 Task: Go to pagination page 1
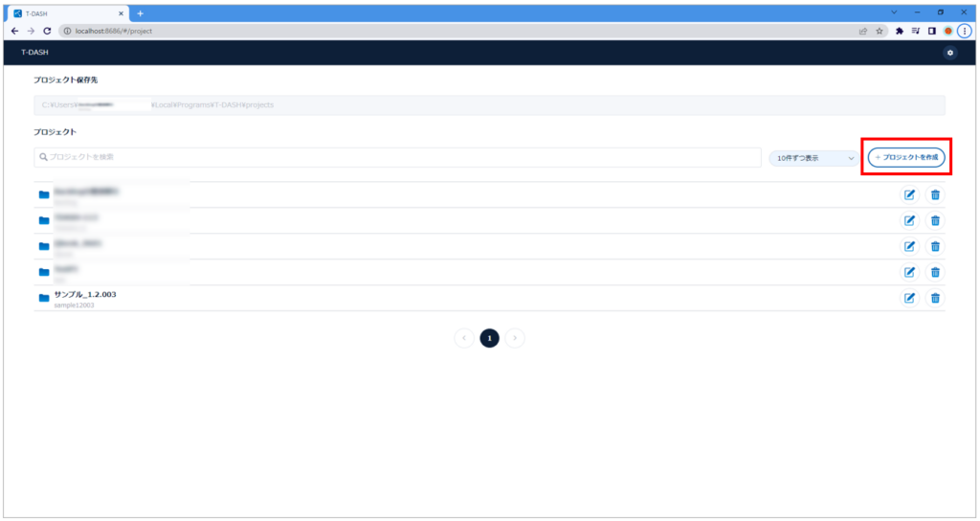(489, 338)
